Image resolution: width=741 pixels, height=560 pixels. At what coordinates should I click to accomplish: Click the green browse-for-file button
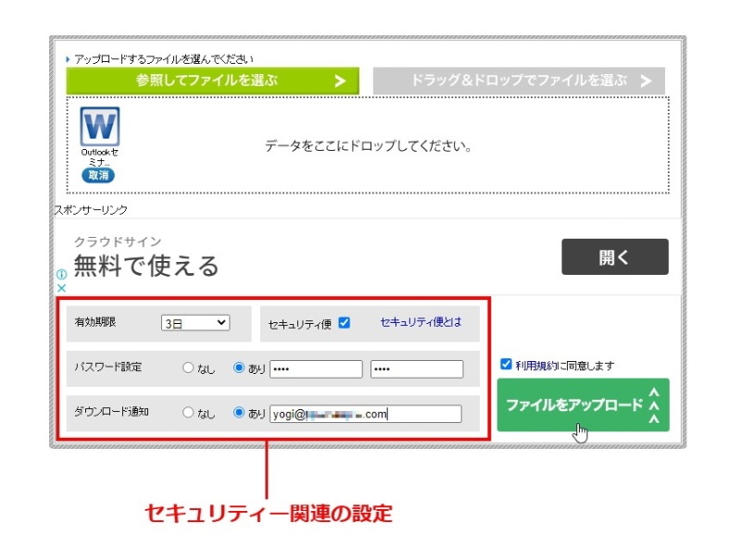click(x=213, y=81)
